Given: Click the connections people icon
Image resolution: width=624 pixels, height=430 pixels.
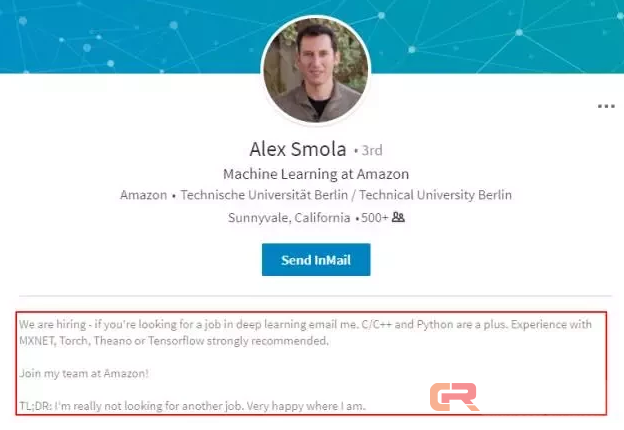Looking at the screenshot, I should coord(398,217).
